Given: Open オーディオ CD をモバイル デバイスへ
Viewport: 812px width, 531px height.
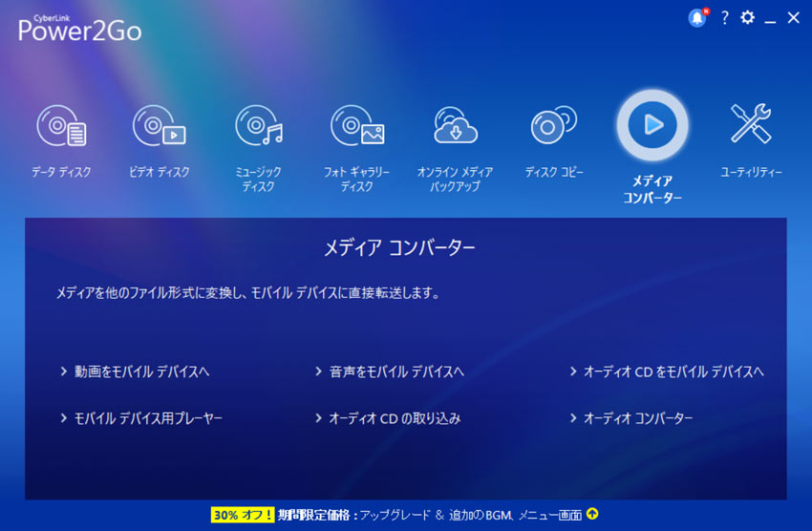Looking at the screenshot, I should [673, 372].
